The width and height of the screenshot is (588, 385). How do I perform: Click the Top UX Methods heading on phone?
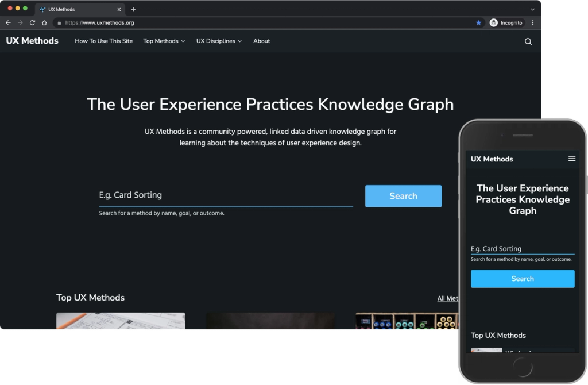point(498,335)
